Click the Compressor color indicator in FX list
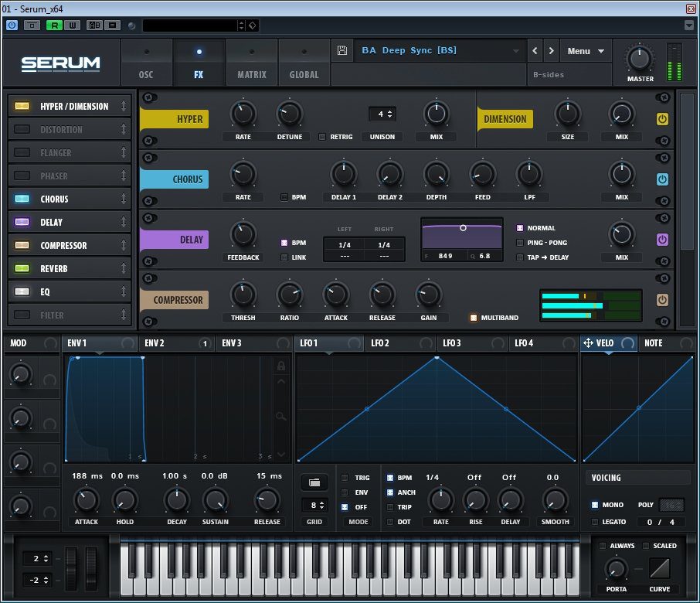 tap(22, 245)
